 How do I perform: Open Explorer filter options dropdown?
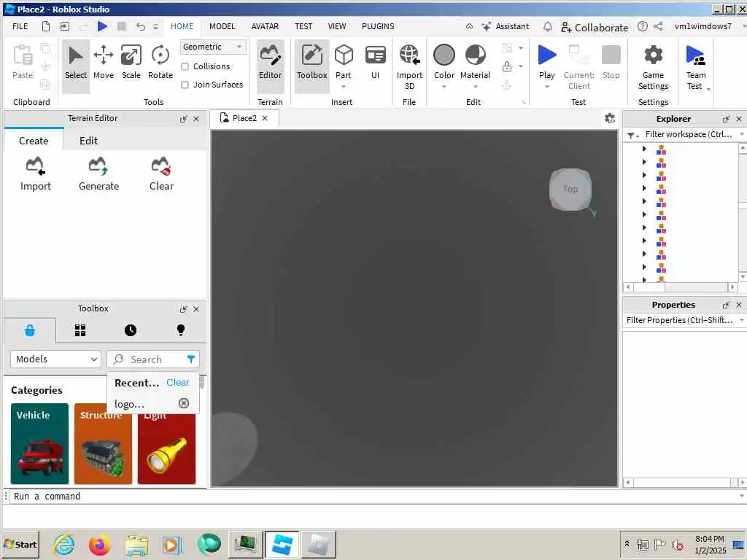coord(632,135)
